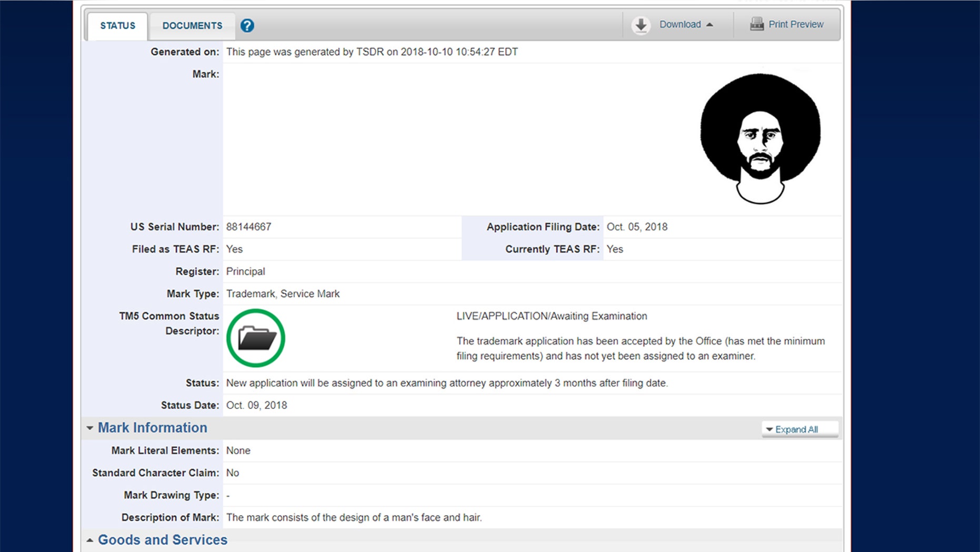Image resolution: width=980 pixels, height=552 pixels.
Task: Click the 'Generated on' timestamp text
Action: [x=372, y=52]
